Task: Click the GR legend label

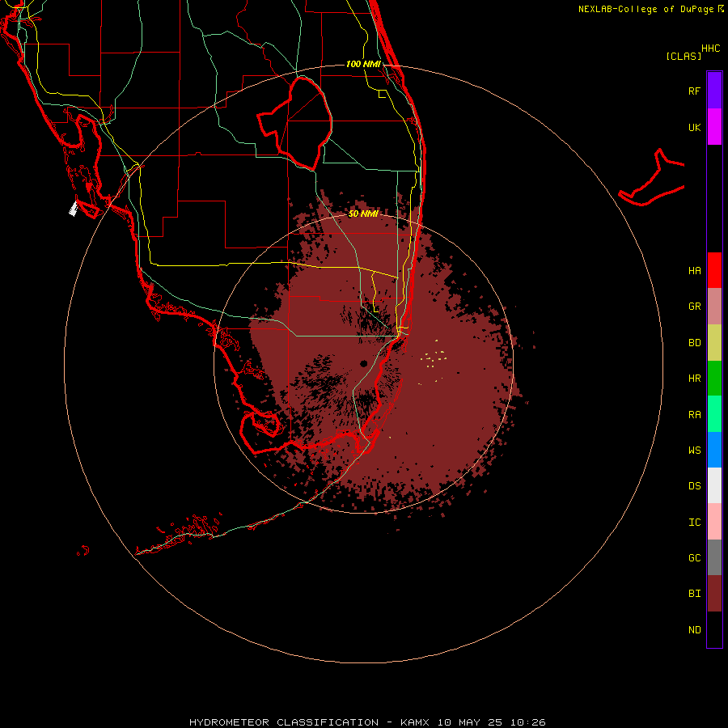Action: click(694, 307)
